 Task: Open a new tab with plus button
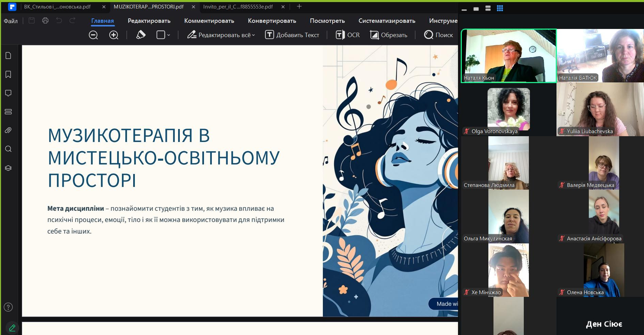[x=299, y=6]
